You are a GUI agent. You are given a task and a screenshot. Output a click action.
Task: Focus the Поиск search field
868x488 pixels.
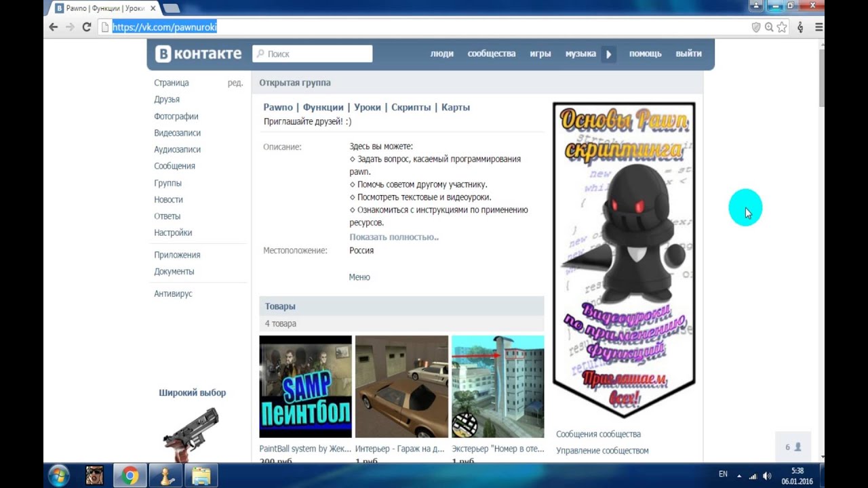point(313,54)
